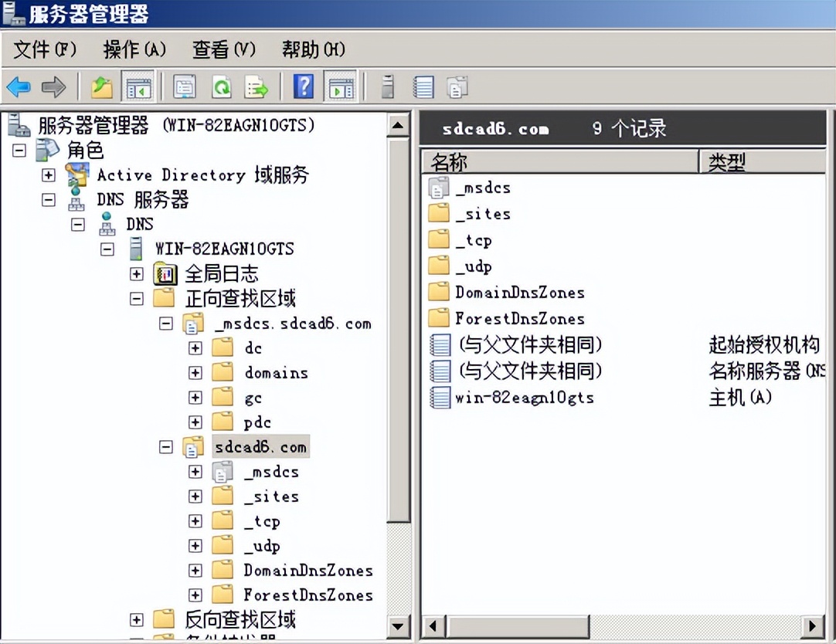This screenshot has height=644, width=836.
Task: Open the 文件(F) menu
Action: (45, 49)
